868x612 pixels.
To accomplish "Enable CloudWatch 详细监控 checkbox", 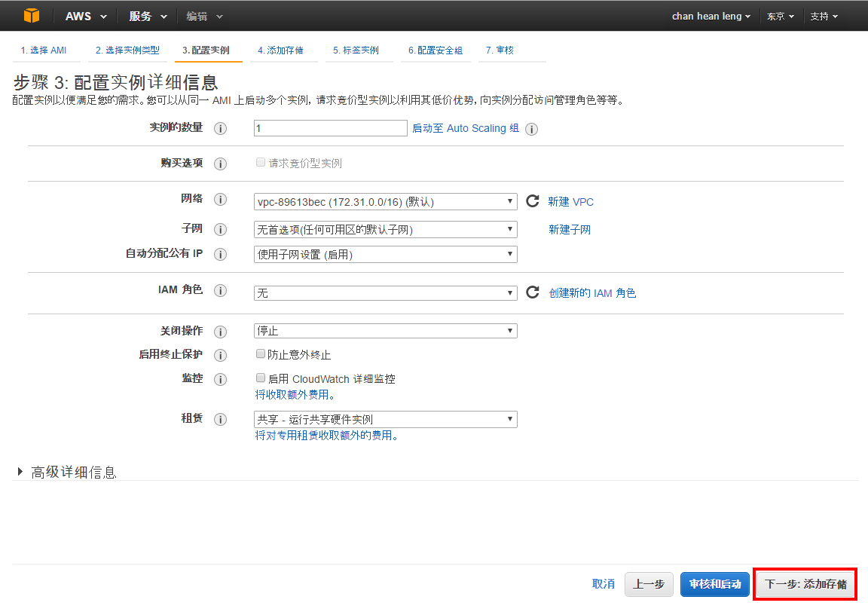I will [x=260, y=378].
